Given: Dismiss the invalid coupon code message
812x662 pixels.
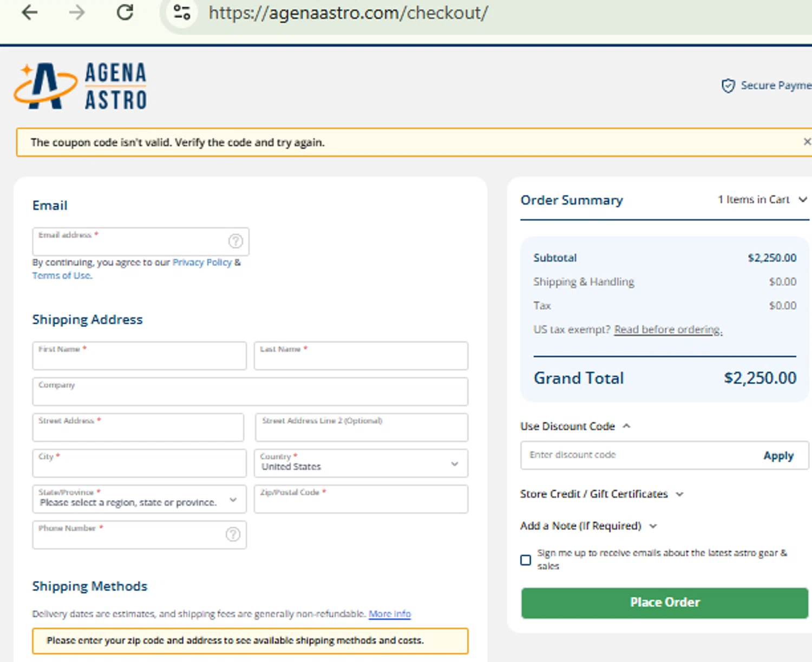Looking at the screenshot, I should (x=807, y=142).
